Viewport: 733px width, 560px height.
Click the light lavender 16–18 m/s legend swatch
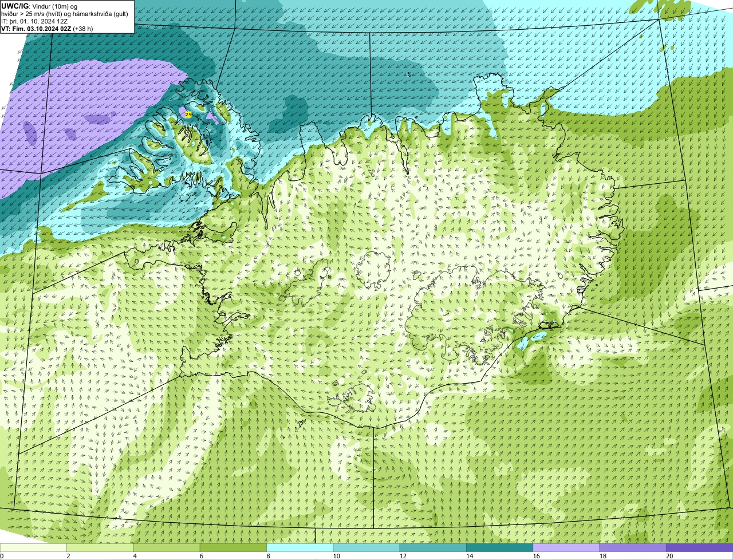(x=566, y=547)
